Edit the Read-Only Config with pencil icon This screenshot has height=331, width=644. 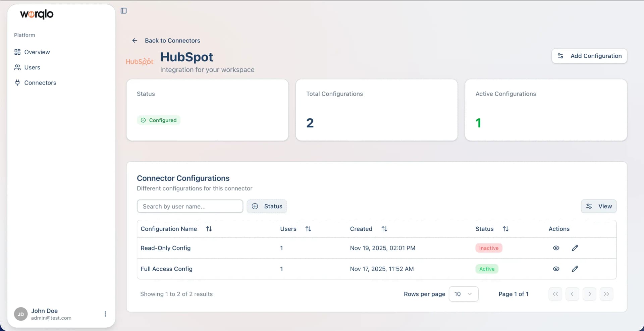[575, 248]
